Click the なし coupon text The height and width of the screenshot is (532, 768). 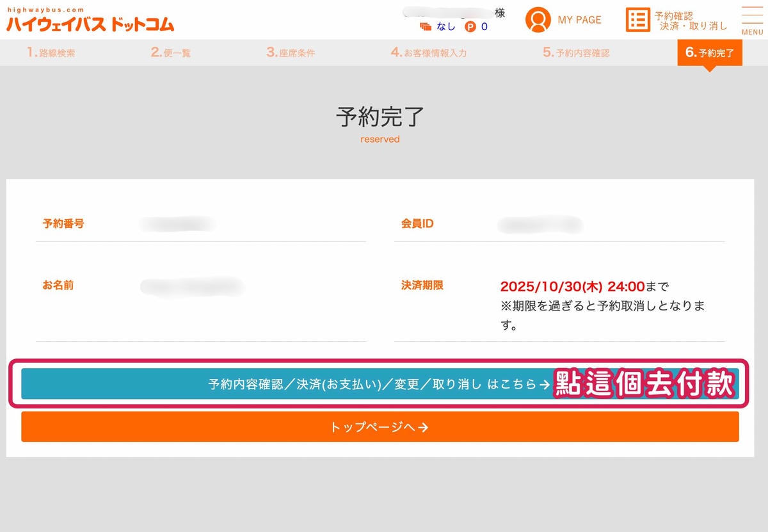pos(446,27)
